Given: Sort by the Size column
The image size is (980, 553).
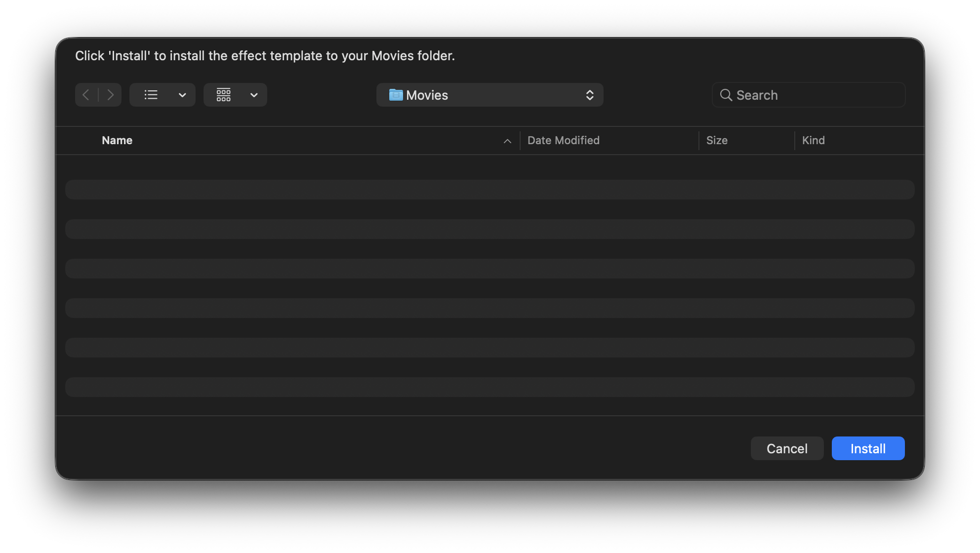Looking at the screenshot, I should [x=717, y=140].
